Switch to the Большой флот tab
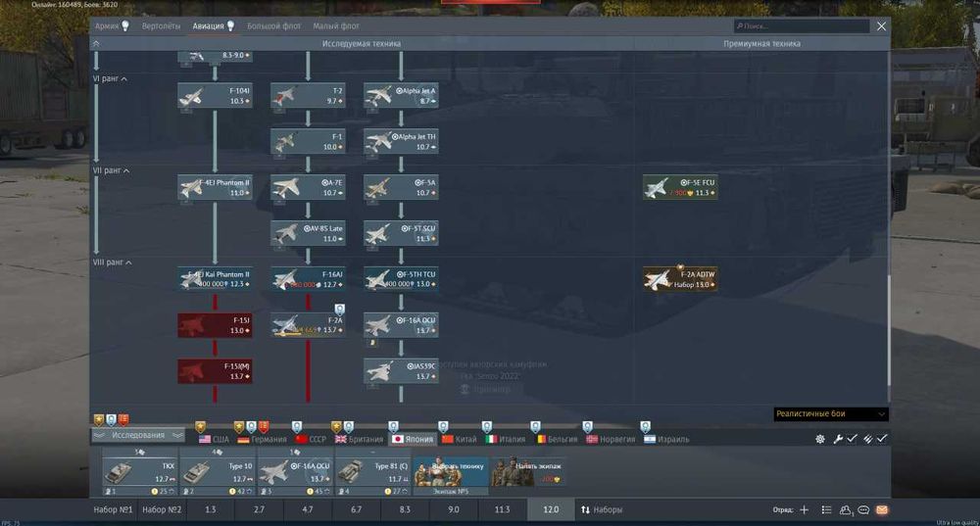 [273, 26]
